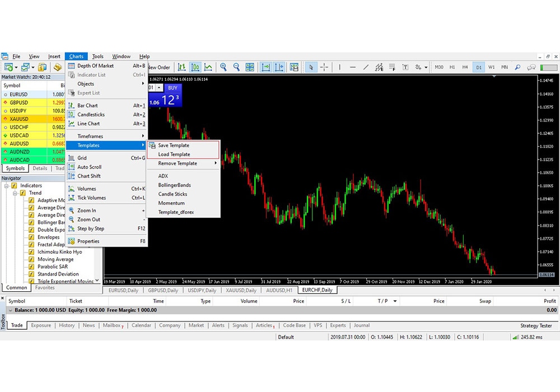Open the T / P column dropdown arrow

coord(395,301)
